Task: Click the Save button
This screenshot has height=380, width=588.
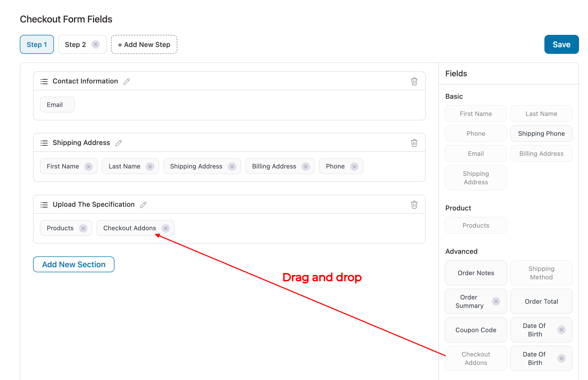Action: tap(561, 44)
